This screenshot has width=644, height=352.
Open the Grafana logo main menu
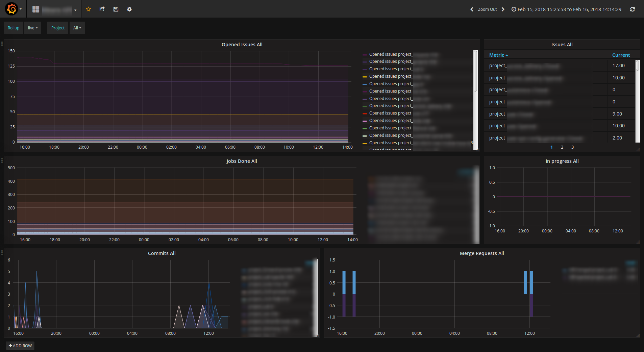[13, 9]
